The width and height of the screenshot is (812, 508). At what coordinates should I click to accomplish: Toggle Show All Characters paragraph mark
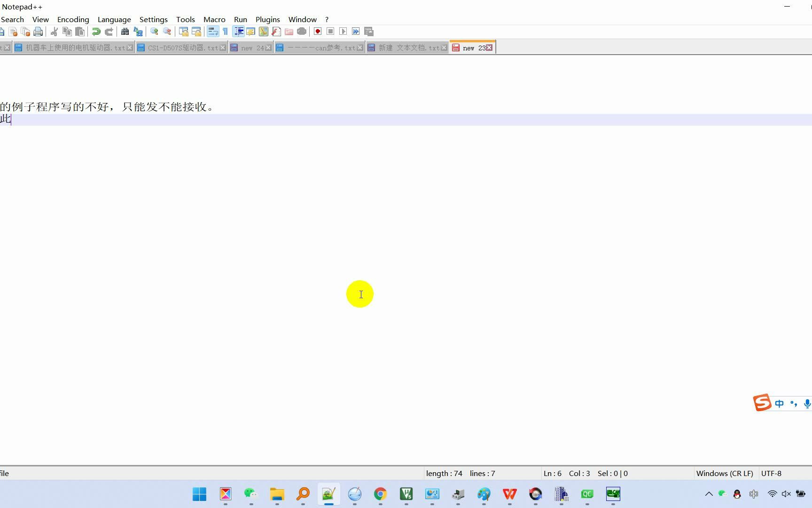[x=225, y=31]
